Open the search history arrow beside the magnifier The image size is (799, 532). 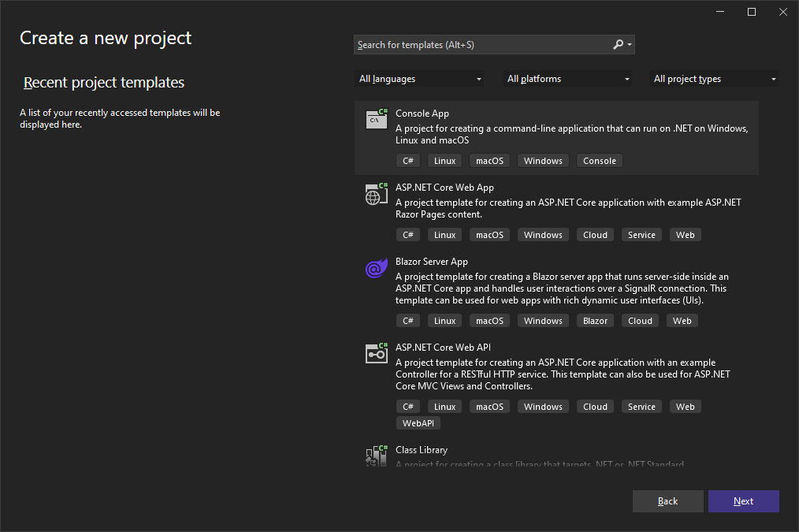click(629, 44)
